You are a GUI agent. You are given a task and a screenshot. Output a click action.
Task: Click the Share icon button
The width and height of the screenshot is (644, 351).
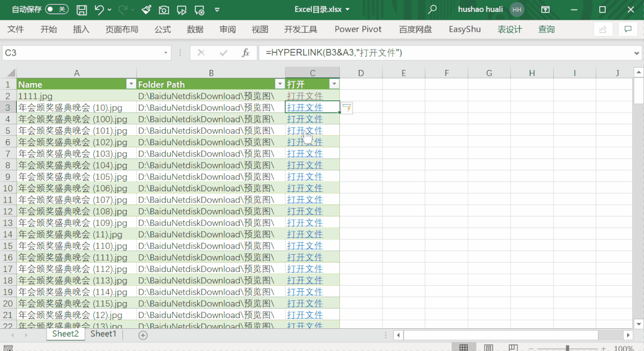(603, 29)
